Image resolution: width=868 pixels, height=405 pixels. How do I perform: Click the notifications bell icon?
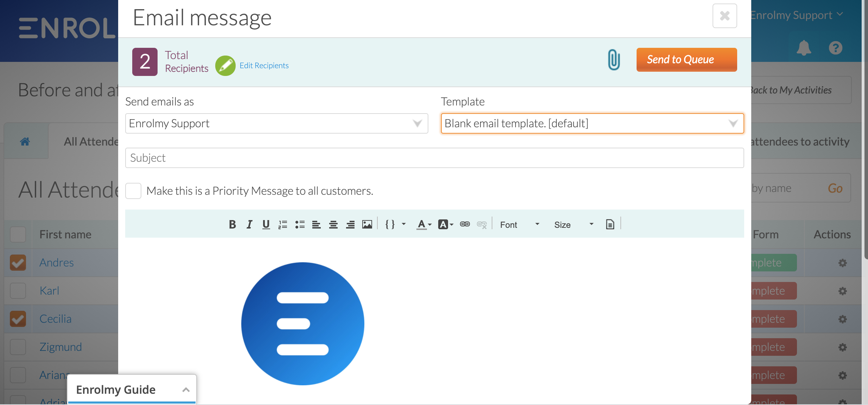pos(804,47)
